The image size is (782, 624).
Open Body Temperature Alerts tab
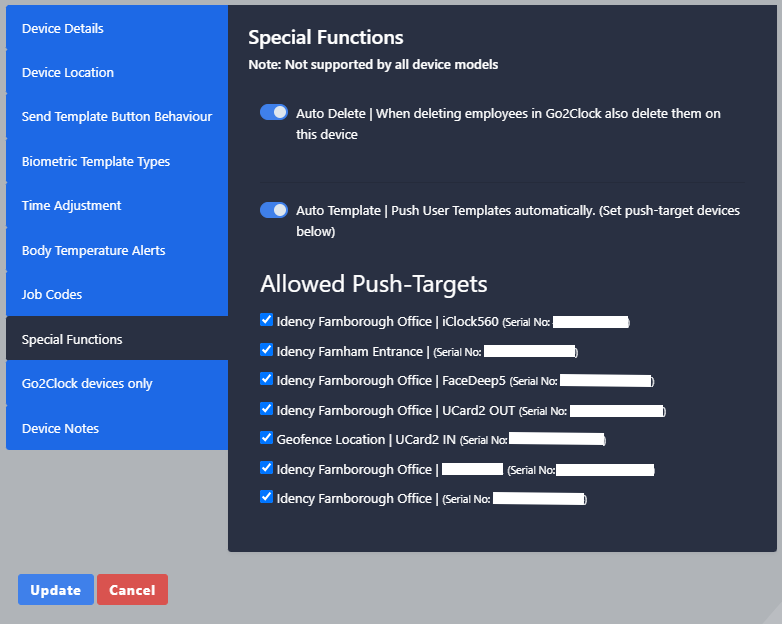(117, 250)
